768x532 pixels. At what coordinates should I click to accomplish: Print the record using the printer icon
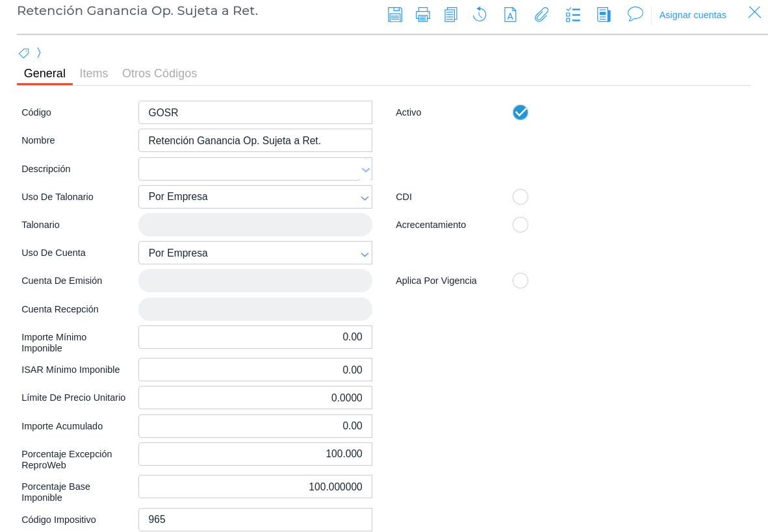click(x=423, y=14)
